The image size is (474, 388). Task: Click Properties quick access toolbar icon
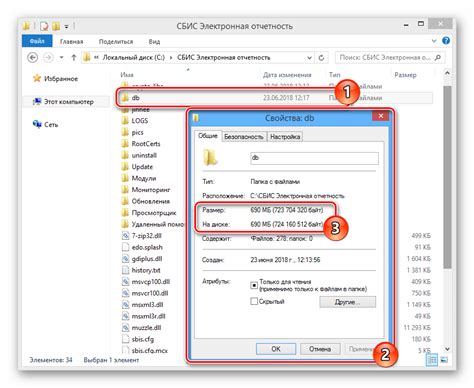44,26
